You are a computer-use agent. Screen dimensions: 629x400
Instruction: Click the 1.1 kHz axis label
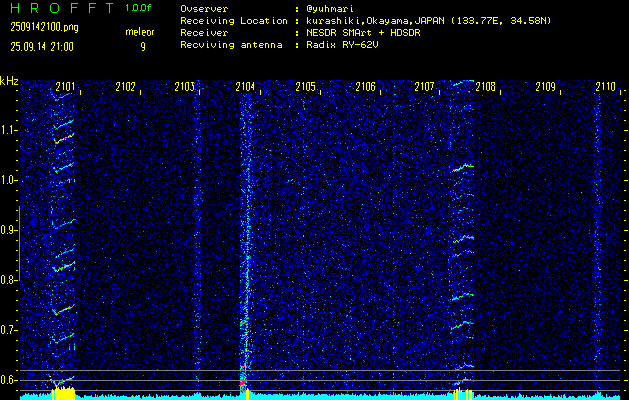[7, 130]
